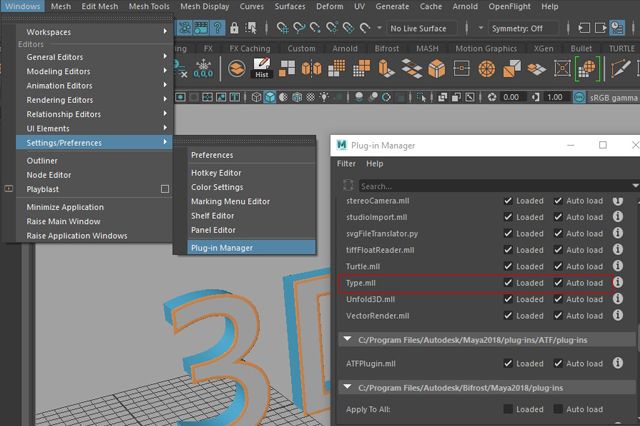Screen dimensions: 640x426
Task: Click the round layered-discs shelf icon
Action: pyautogui.click(x=237, y=68)
